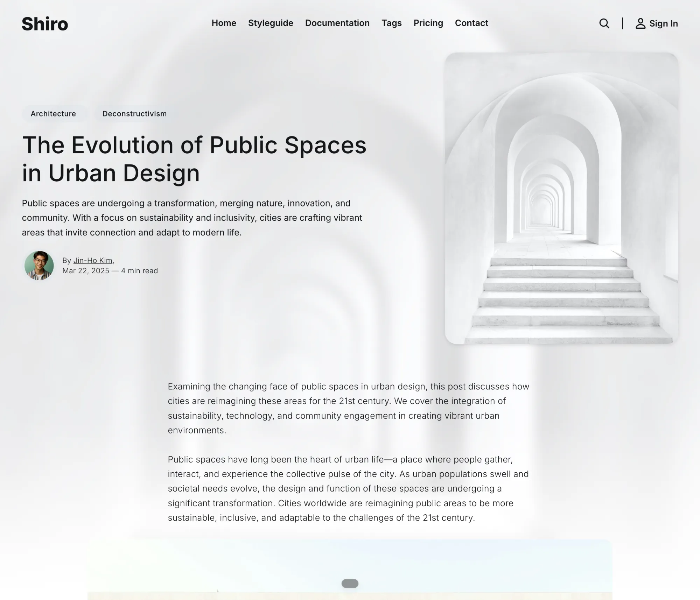The height and width of the screenshot is (600, 700).
Task: Click Jin-Ho Kim's avatar photo
Action: pos(39,266)
